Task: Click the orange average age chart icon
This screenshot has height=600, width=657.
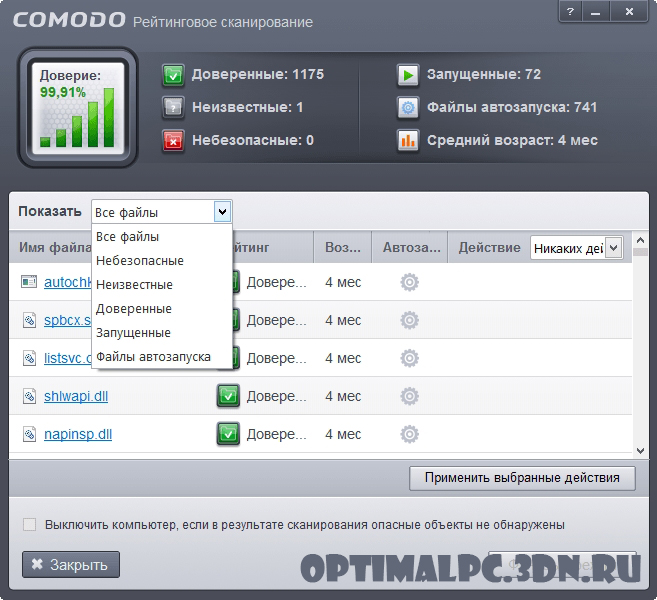Action: (x=408, y=141)
